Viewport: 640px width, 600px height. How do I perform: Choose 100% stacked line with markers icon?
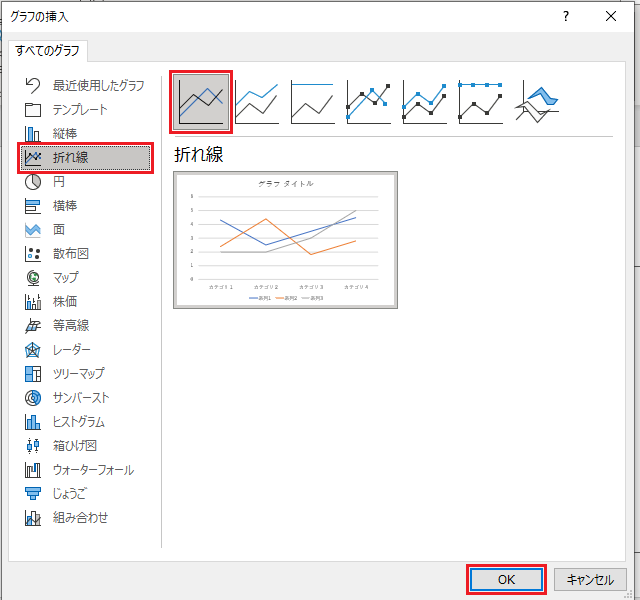point(481,102)
